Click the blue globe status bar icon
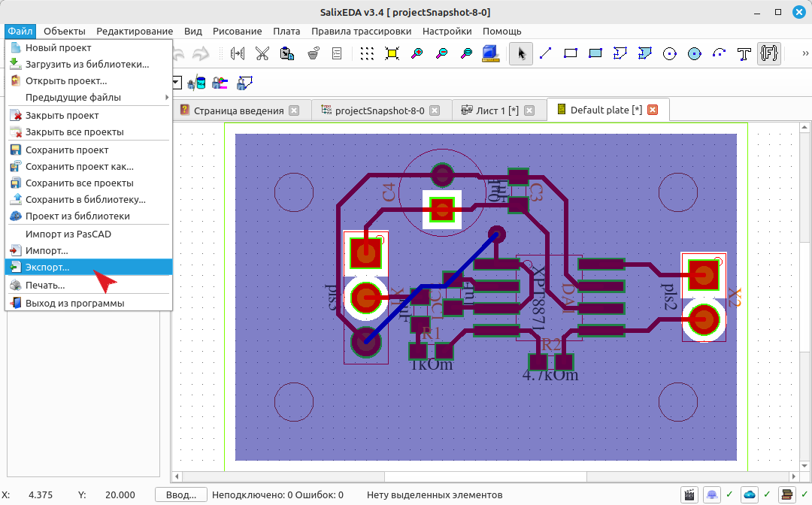The height and width of the screenshot is (505, 812). coord(712,494)
